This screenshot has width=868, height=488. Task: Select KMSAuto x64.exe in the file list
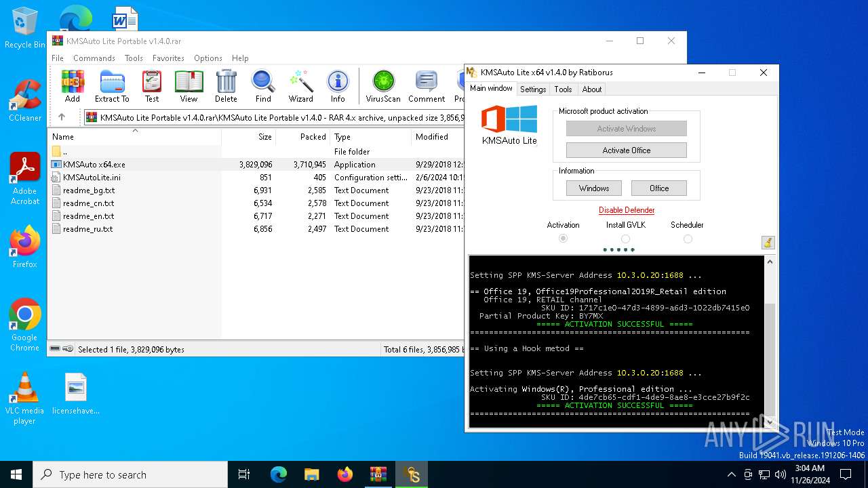(256, 165)
